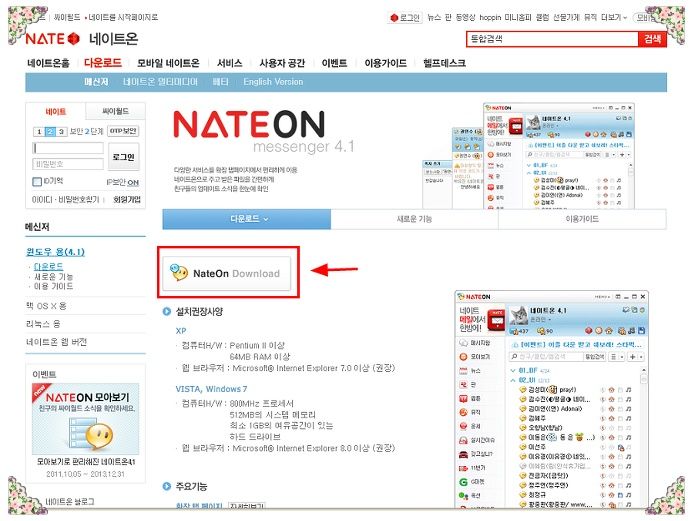Click the 네이트온 멀티미디어 submenu link
693x521 pixels.
pos(160,82)
